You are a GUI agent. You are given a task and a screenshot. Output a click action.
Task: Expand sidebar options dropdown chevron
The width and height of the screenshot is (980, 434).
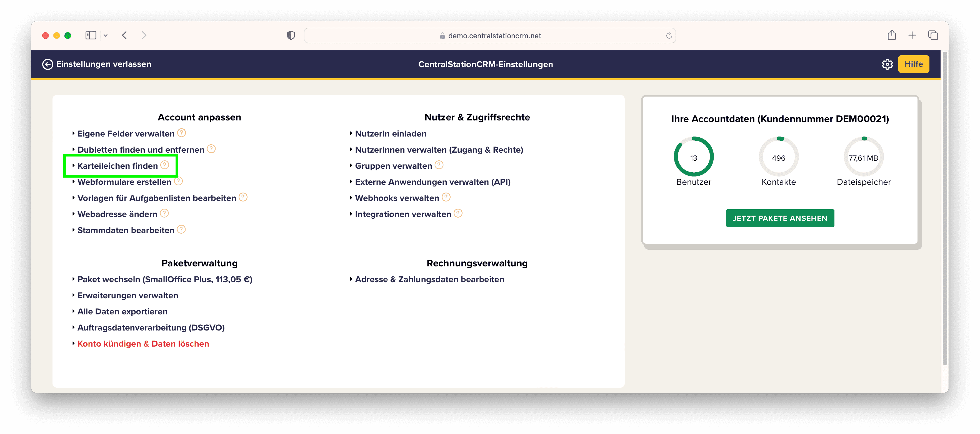[106, 35]
